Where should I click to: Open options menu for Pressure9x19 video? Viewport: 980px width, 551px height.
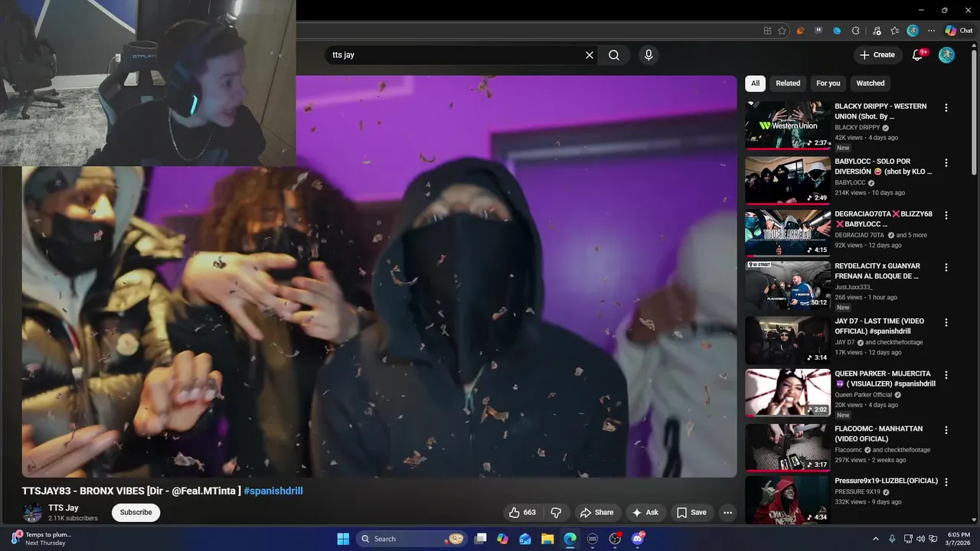(x=946, y=482)
